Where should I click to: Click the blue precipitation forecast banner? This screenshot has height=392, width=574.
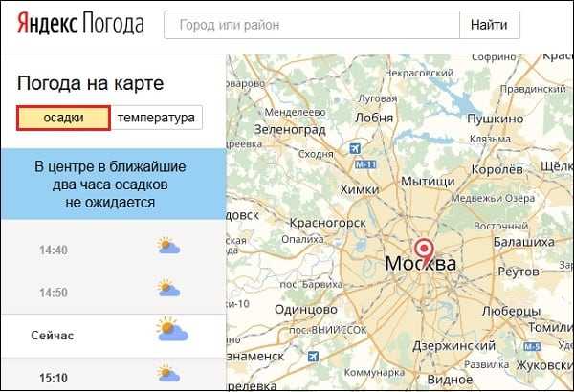coord(114,185)
